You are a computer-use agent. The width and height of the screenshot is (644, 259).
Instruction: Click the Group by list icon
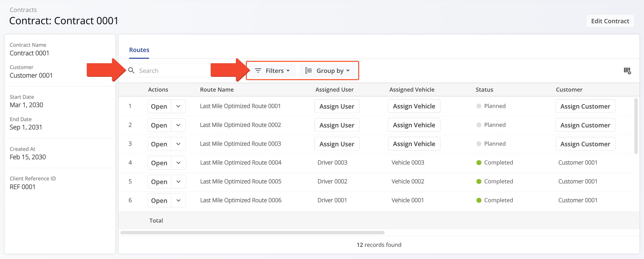click(308, 71)
